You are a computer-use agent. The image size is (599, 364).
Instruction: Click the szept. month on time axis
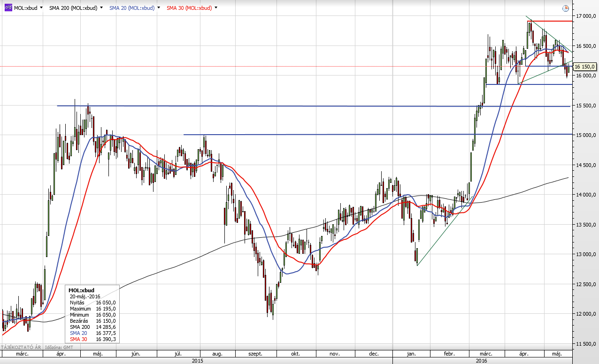click(255, 354)
